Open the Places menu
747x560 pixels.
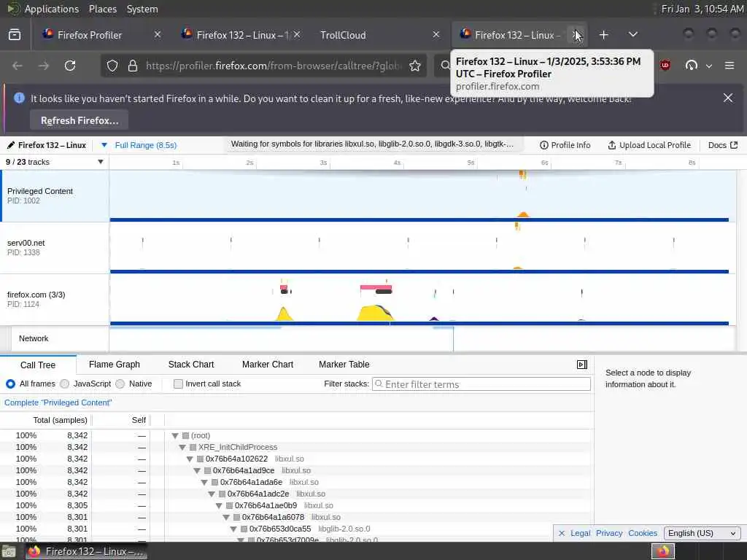(x=102, y=9)
